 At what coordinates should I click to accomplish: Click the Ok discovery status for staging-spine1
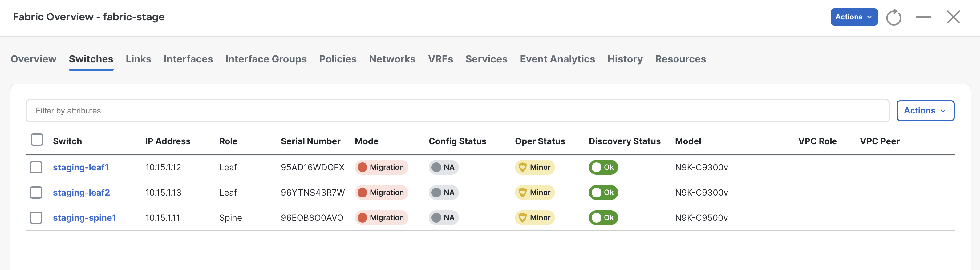pyautogui.click(x=603, y=218)
